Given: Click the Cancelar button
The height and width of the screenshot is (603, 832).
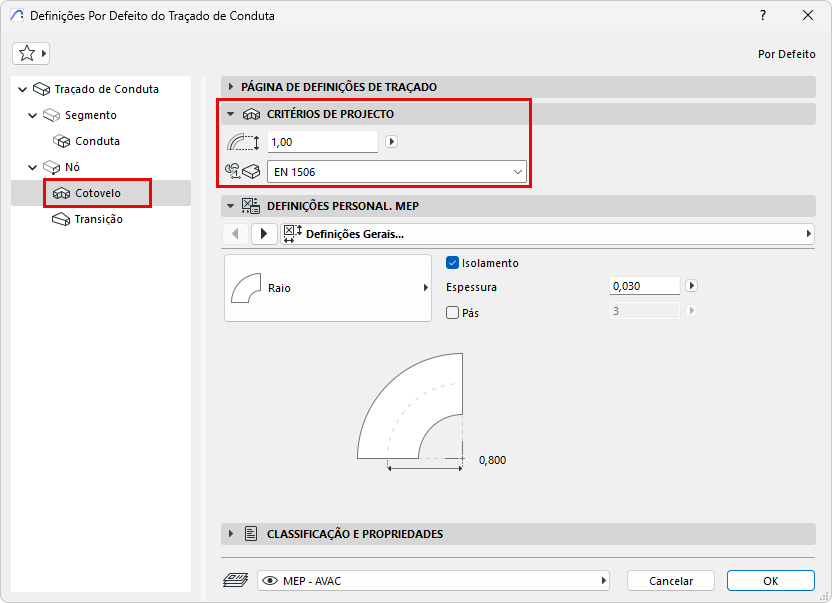Looking at the screenshot, I should point(671,581).
